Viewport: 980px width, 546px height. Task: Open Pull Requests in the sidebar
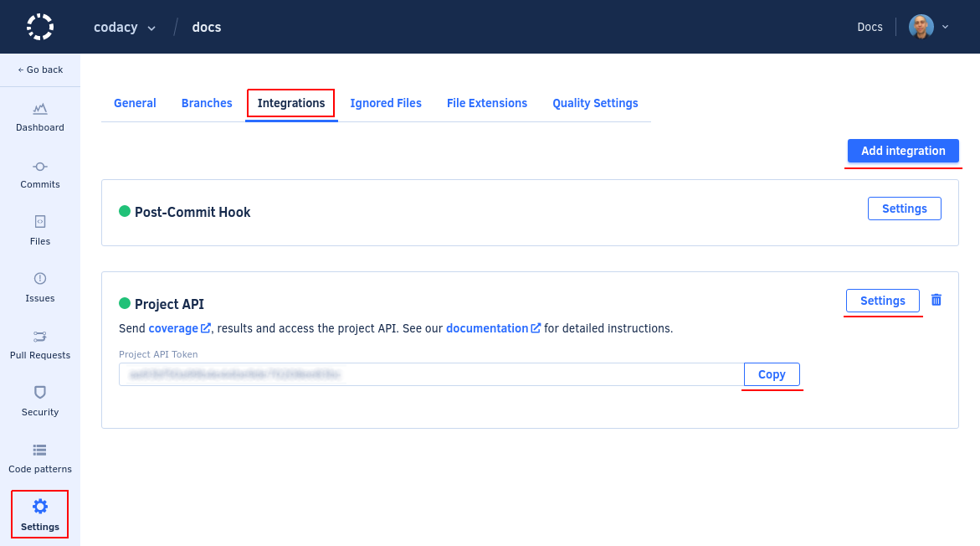click(39, 345)
